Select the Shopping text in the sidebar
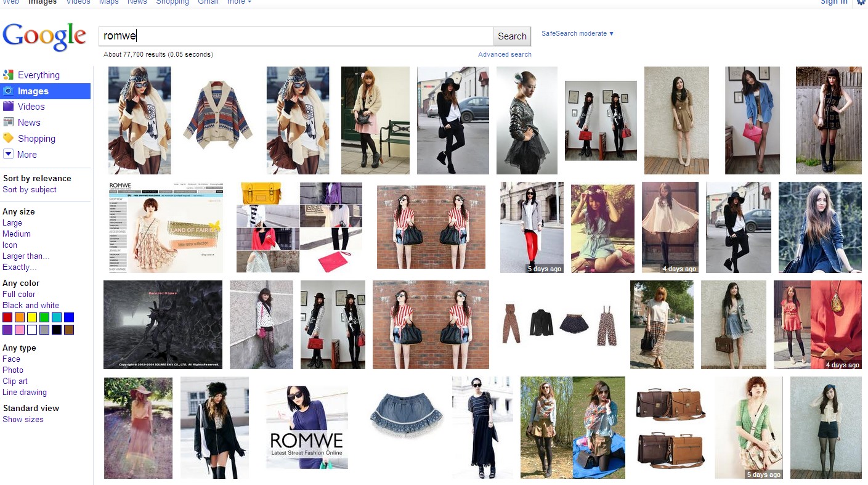The image size is (868, 485). tap(36, 139)
